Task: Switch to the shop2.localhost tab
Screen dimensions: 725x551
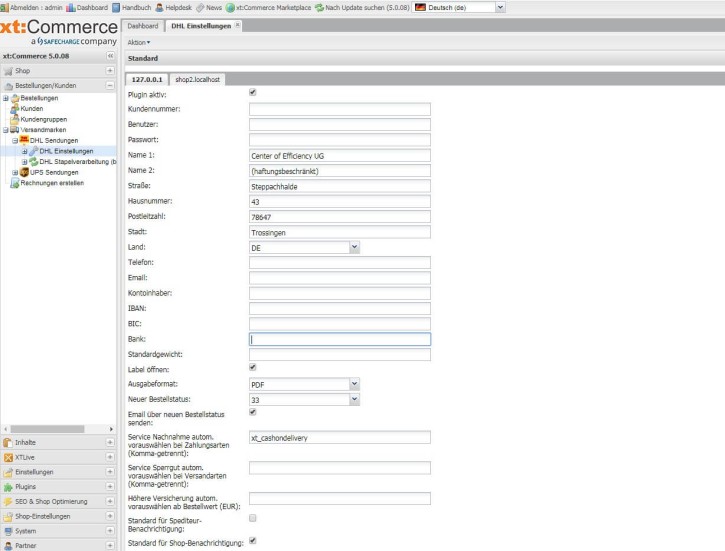Action: (197, 80)
